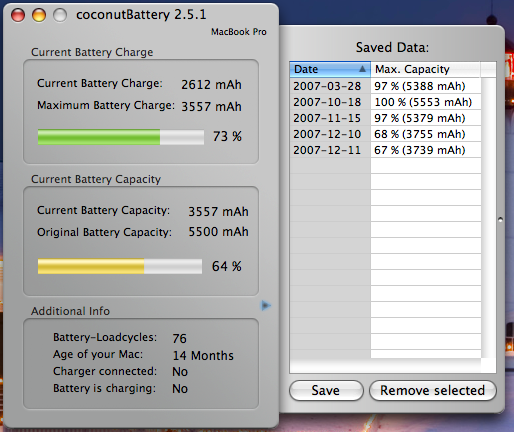Click the saved data table's vertical scrollbar track

[489, 218]
